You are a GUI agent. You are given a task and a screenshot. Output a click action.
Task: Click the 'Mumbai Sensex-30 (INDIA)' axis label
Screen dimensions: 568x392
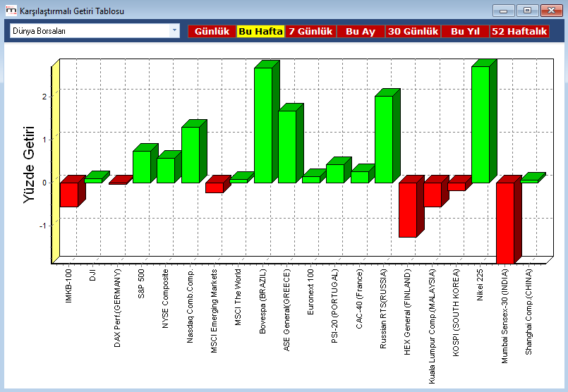(505, 316)
